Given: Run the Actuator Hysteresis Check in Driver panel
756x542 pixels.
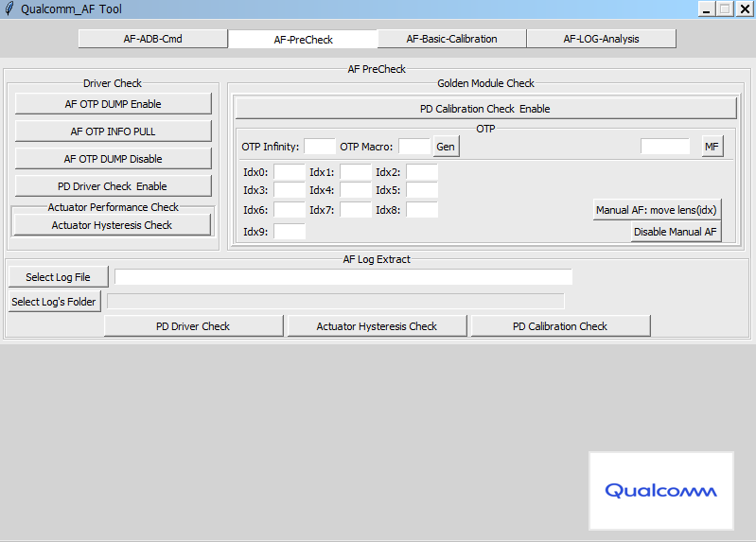Looking at the screenshot, I should pos(112,225).
